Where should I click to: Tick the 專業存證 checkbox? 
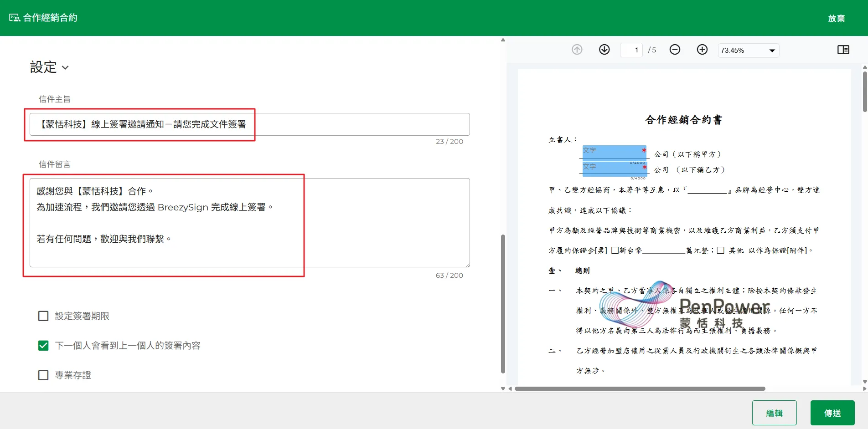[43, 375]
